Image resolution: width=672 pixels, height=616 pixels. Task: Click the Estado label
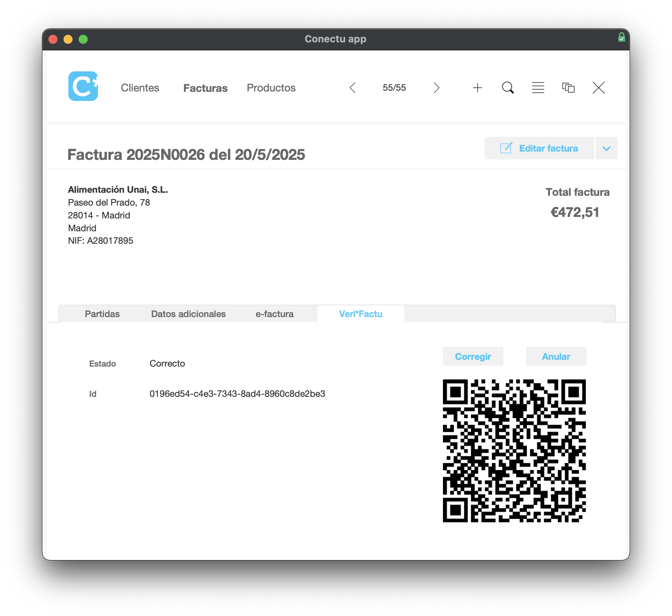[102, 364]
